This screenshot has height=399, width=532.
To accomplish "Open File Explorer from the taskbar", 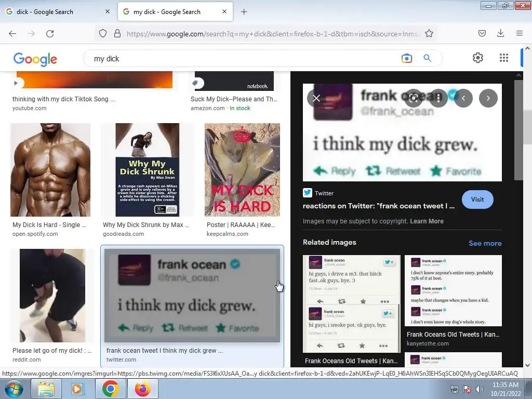I will pyautogui.click(x=46, y=389).
